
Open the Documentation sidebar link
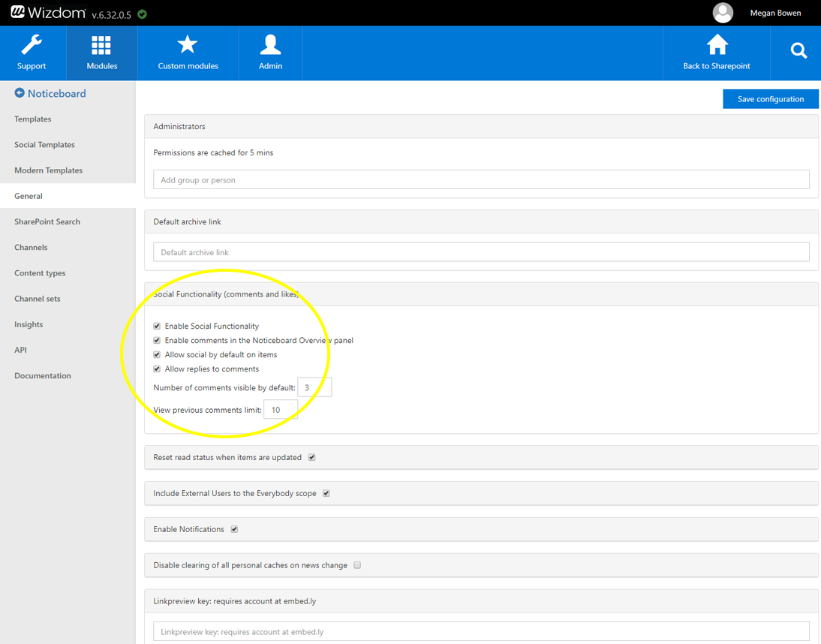point(43,376)
